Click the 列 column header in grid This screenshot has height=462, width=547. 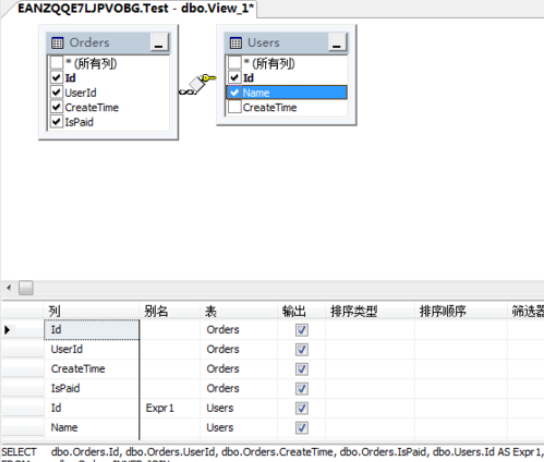92,311
